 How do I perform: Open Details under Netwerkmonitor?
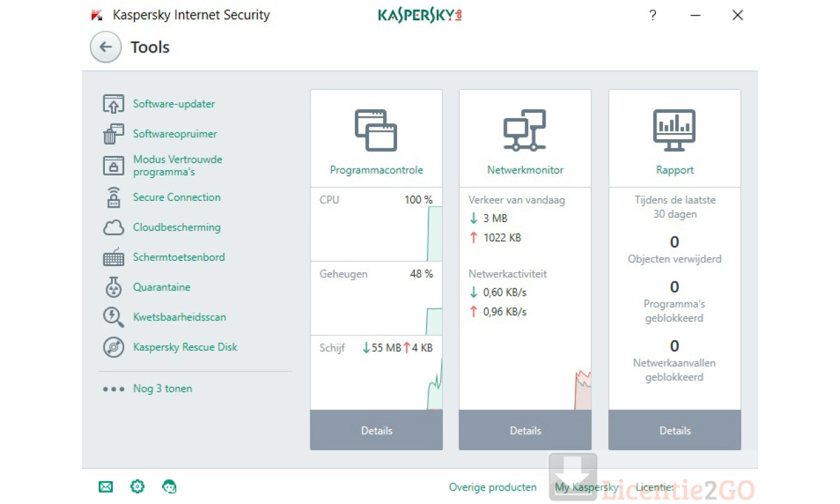525,430
